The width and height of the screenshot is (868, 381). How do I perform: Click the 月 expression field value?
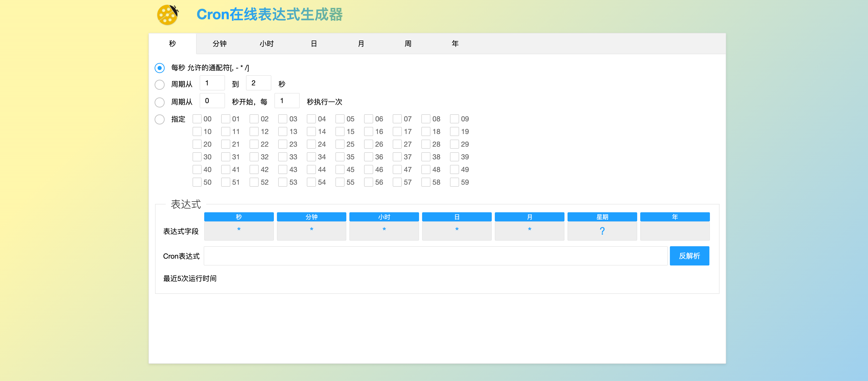click(x=530, y=231)
